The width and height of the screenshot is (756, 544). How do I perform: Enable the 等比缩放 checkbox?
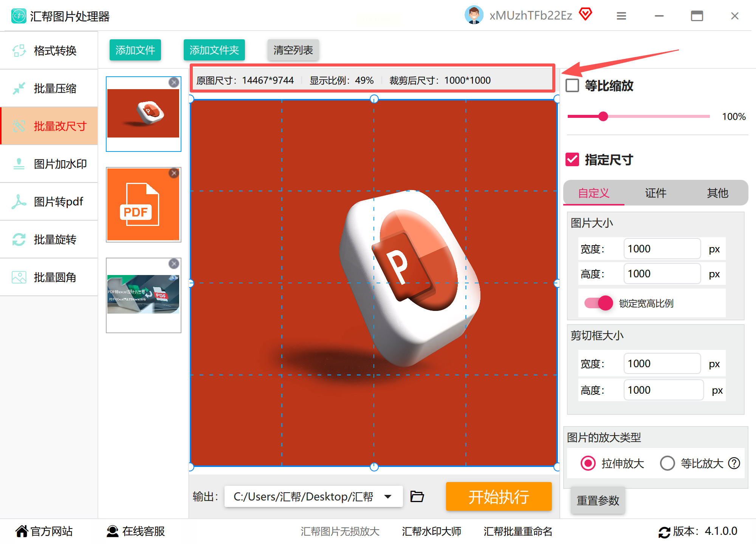pyautogui.click(x=572, y=85)
